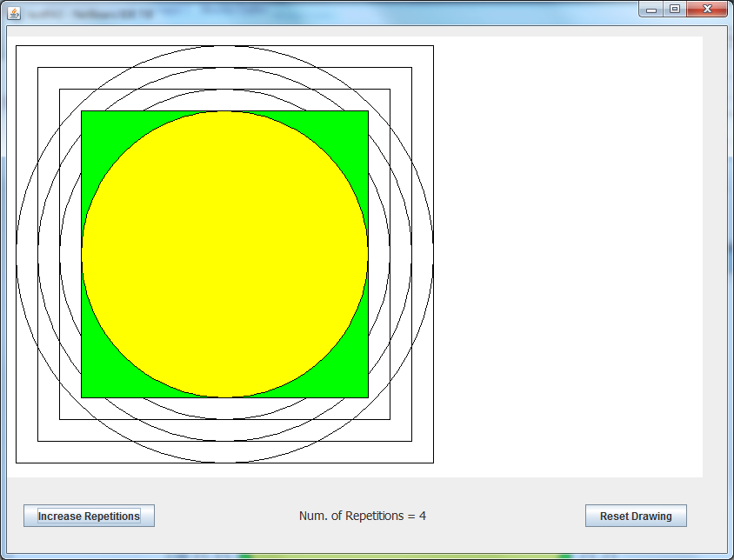This screenshot has height=560, width=734.
Task: Click the Num. of Repetitions = 4 label
Action: [x=363, y=516]
